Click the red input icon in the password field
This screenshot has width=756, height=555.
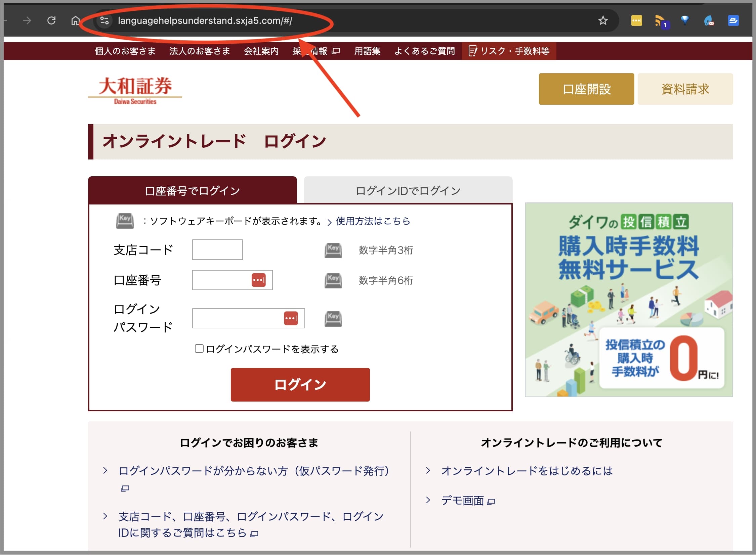291,319
